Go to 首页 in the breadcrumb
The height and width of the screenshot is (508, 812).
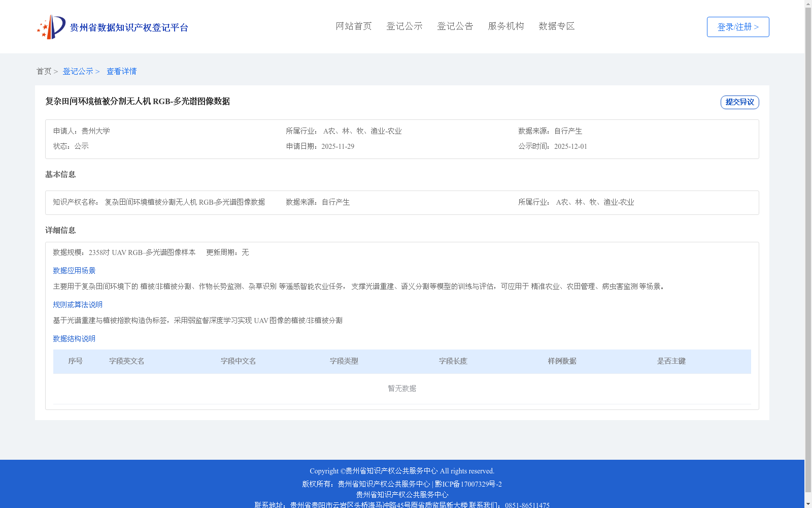tap(44, 71)
